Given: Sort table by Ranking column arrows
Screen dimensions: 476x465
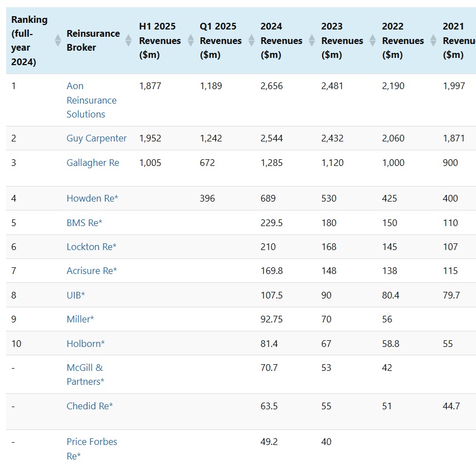Looking at the screenshot, I should coord(57,41).
